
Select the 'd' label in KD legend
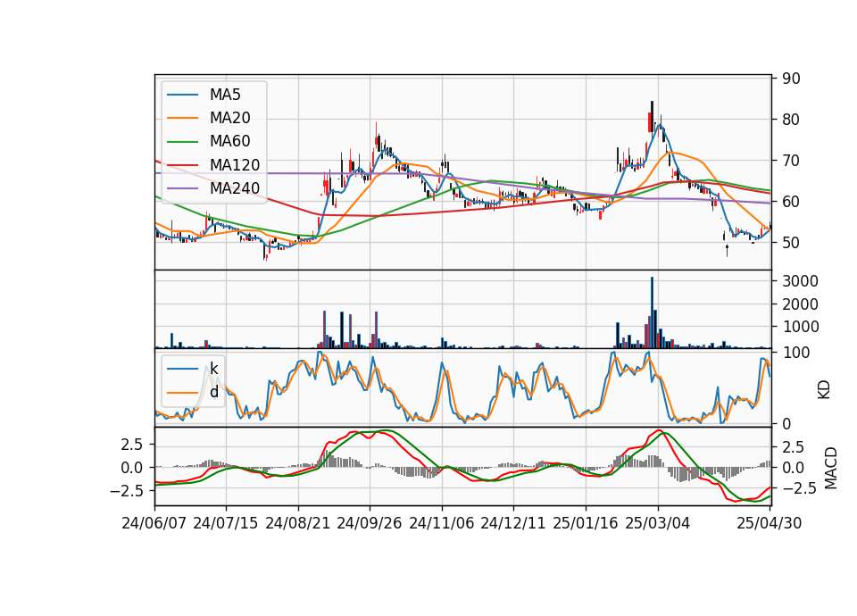pos(213,392)
